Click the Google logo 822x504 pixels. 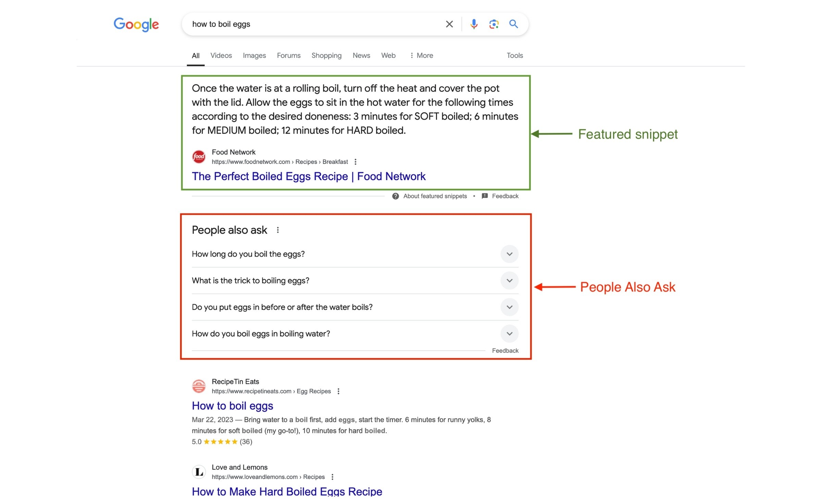[x=136, y=24]
